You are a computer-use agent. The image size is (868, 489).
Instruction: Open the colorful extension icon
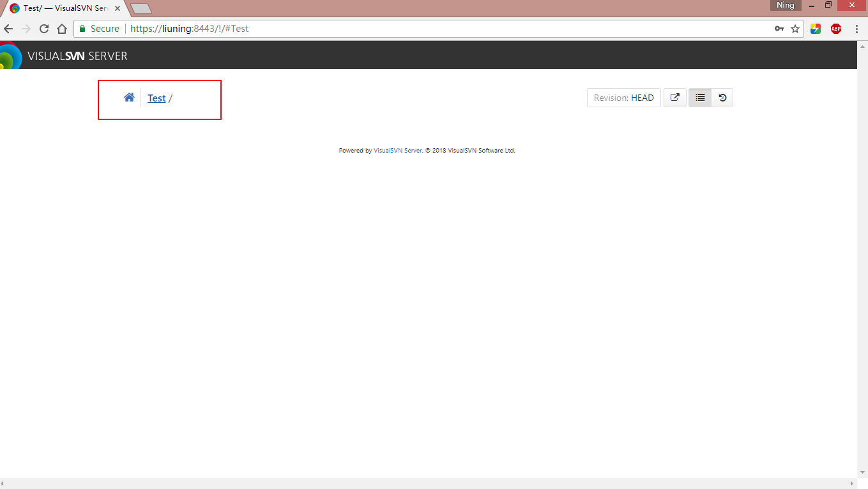tap(816, 29)
